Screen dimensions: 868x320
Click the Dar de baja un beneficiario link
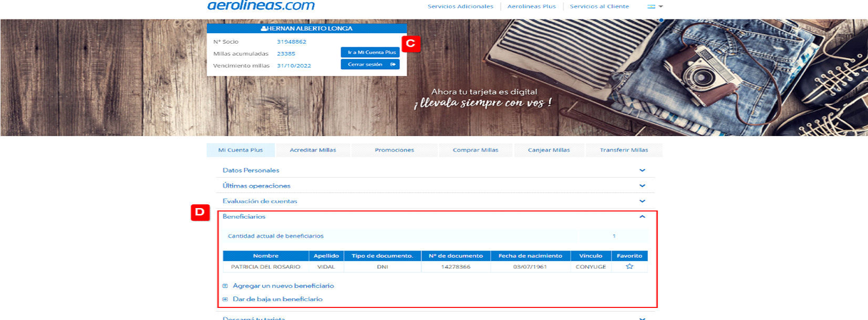coord(277,299)
